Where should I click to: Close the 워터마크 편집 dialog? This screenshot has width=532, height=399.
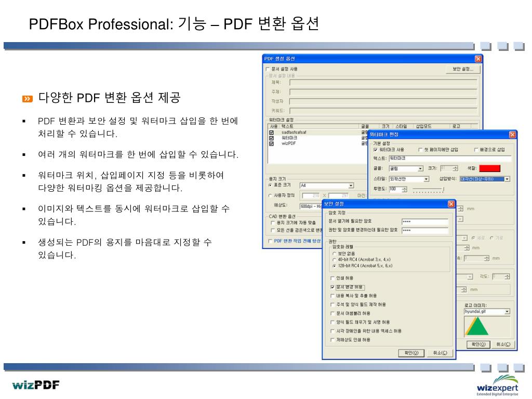click(x=512, y=135)
